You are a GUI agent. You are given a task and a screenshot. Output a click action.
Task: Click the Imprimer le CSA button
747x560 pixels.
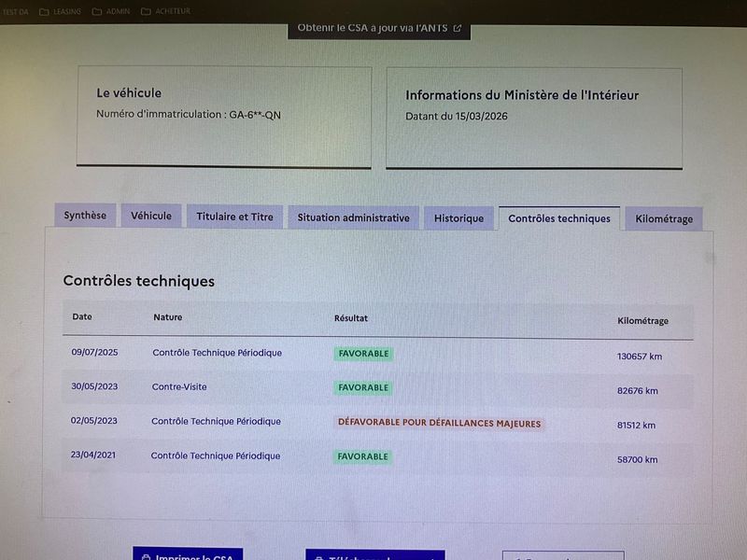[188, 553]
